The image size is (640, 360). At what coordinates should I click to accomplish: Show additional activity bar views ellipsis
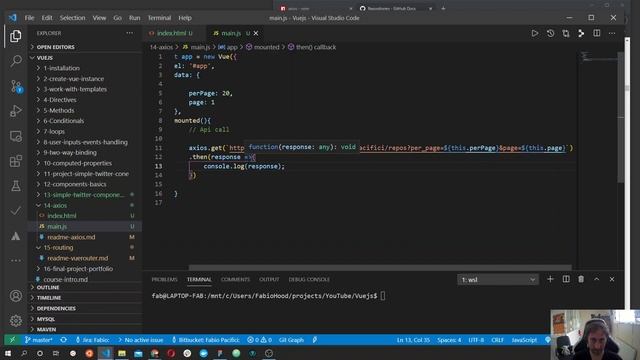point(16,260)
